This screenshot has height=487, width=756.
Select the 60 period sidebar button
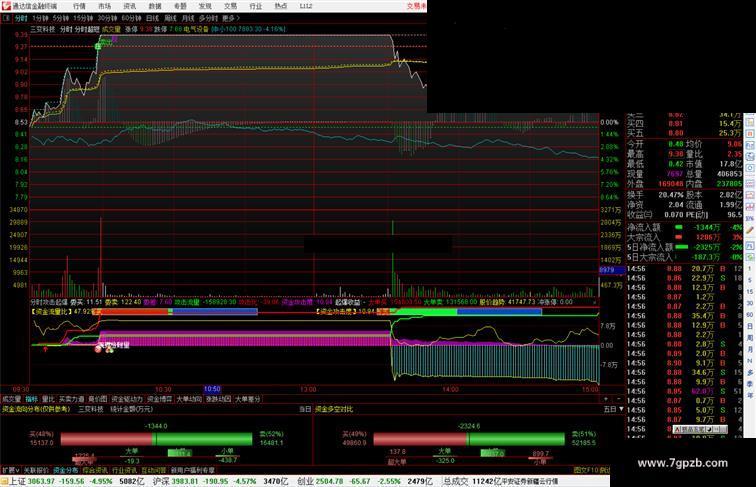point(750,315)
